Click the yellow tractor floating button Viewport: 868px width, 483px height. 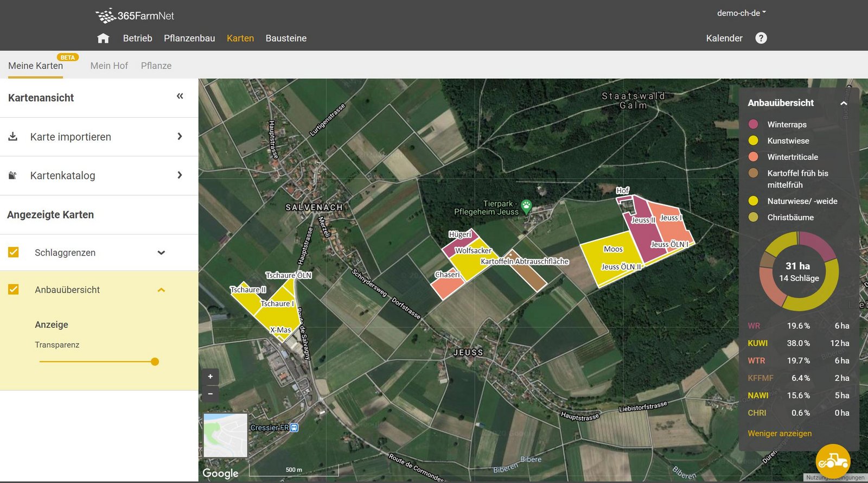[x=833, y=461]
